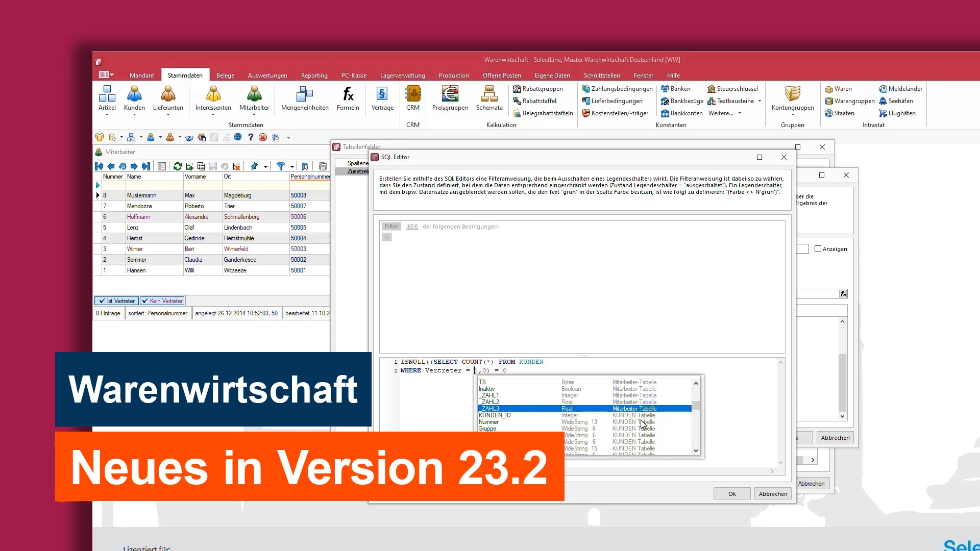The width and height of the screenshot is (980, 551).
Task: Go to previous record arrow
Action: pos(111,166)
